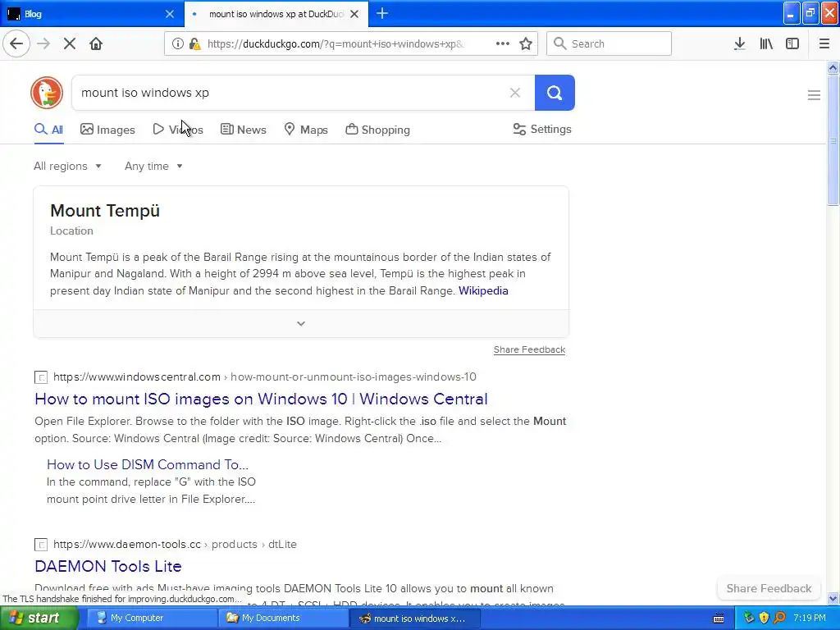Submit search with blue magnifier button
The height and width of the screenshot is (630, 840).
(x=555, y=93)
